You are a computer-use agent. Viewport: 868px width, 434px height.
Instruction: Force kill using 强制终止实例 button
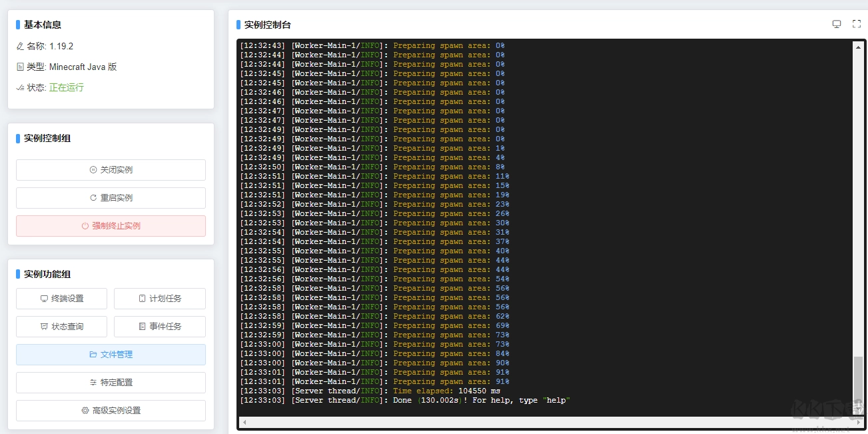(111, 226)
